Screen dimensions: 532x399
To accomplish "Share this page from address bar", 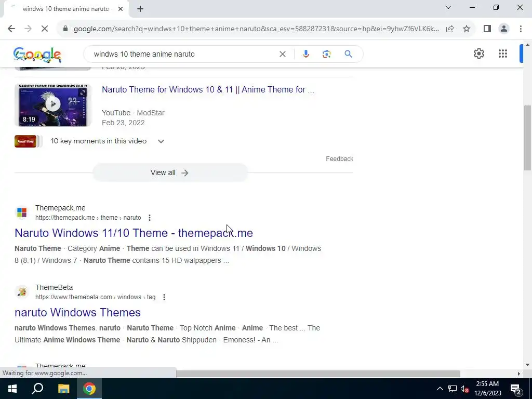I will [450, 29].
